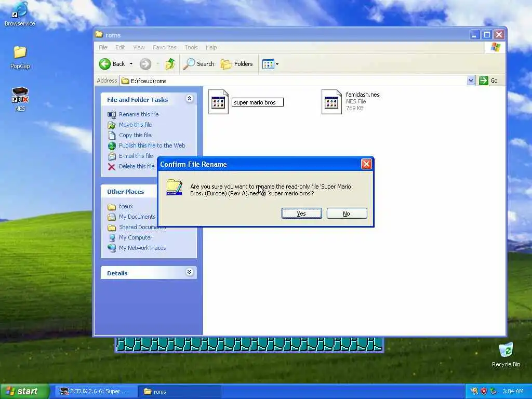This screenshot has height=399, width=532.
Task: Click the taskbar clock showing 3:04 AM
Action: pyautogui.click(x=513, y=391)
